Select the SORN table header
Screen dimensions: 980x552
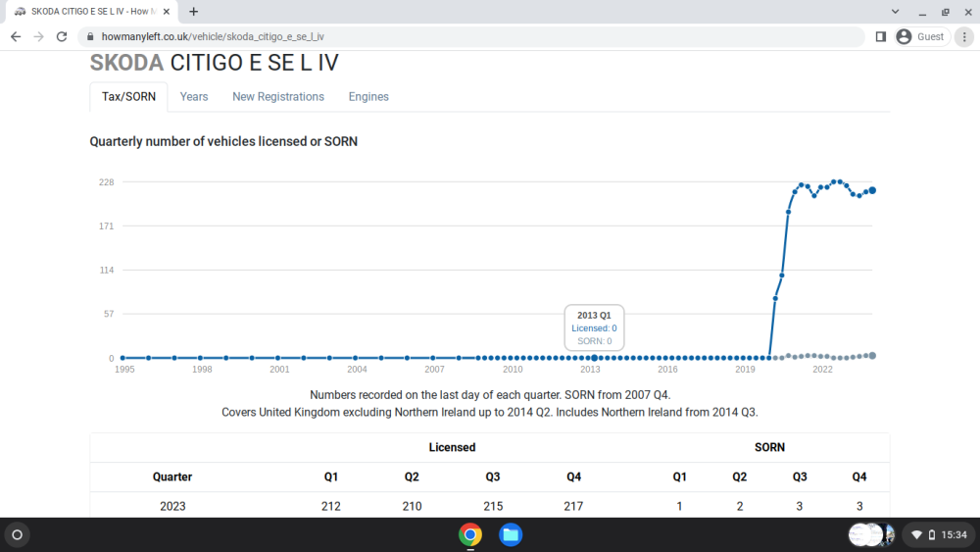pyautogui.click(x=769, y=448)
